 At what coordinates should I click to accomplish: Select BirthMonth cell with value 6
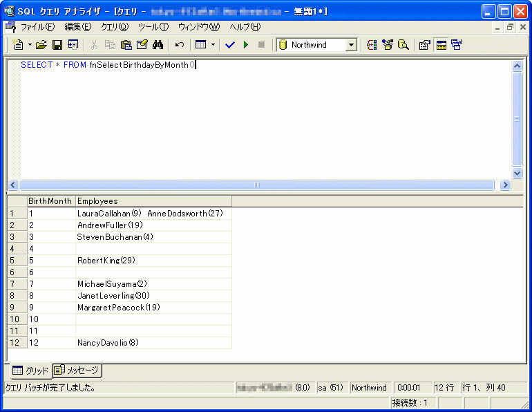coord(51,272)
